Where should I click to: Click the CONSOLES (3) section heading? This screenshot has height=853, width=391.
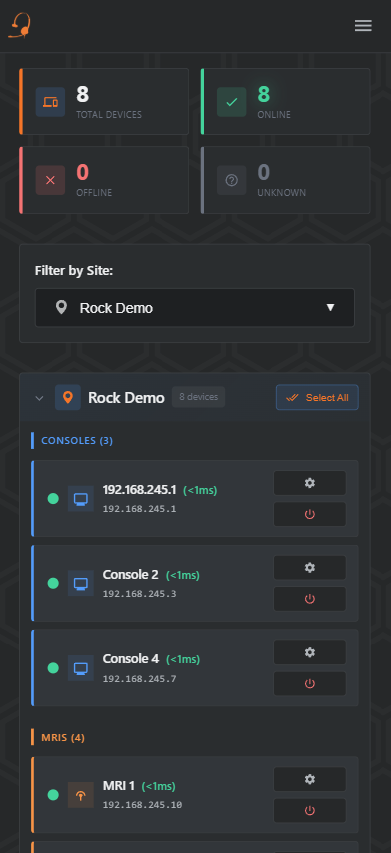tap(77, 441)
